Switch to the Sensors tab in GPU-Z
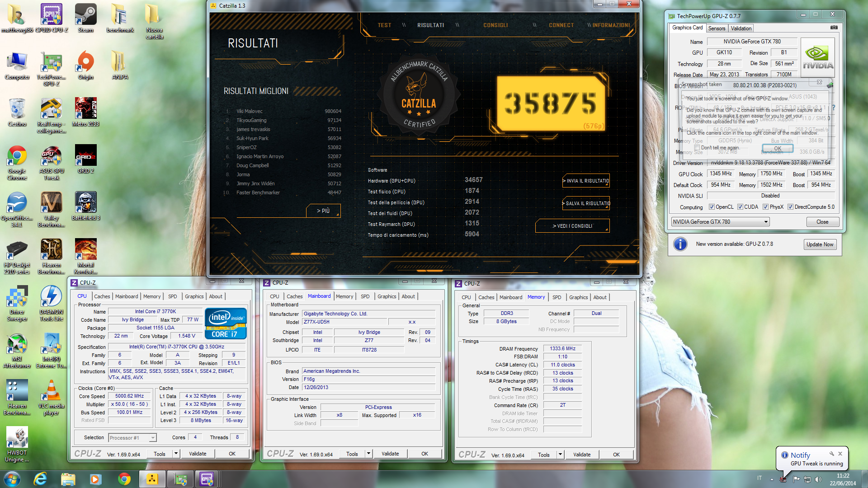The width and height of the screenshot is (868, 488). point(717,28)
